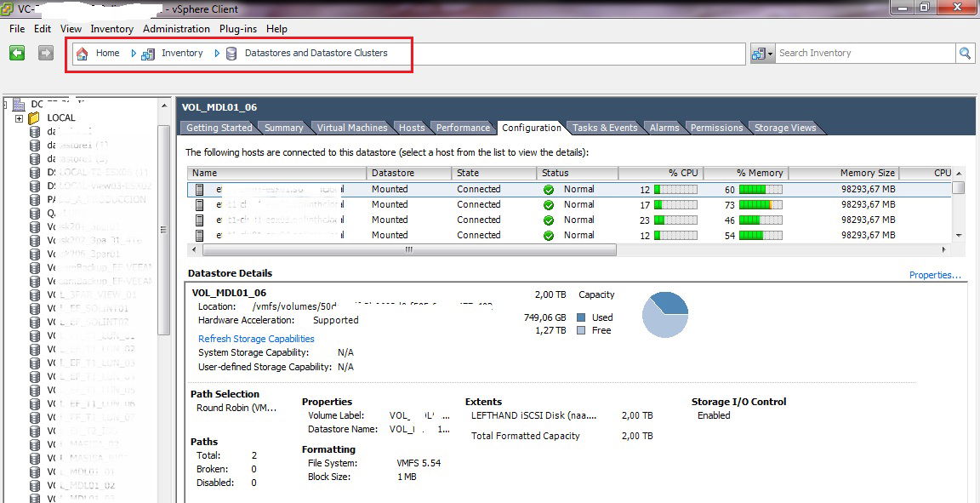980x503 pixels.
Task: Click the host list's horizontal scrollbar thumb
Action: [409, 249]
